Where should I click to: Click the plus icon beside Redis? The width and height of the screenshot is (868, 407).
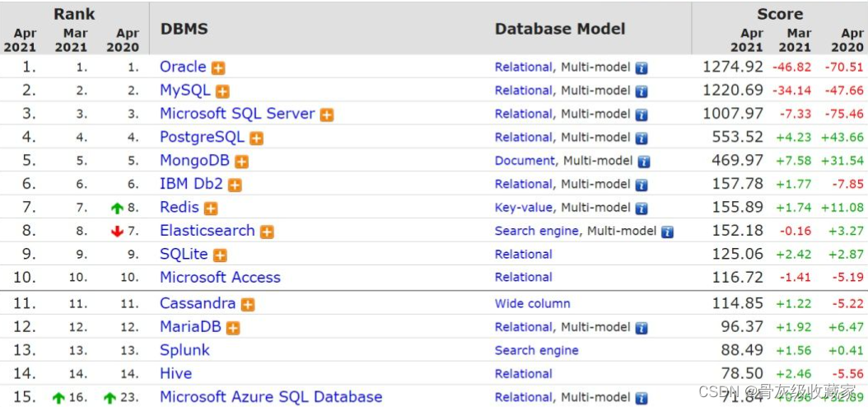[211, 208]
